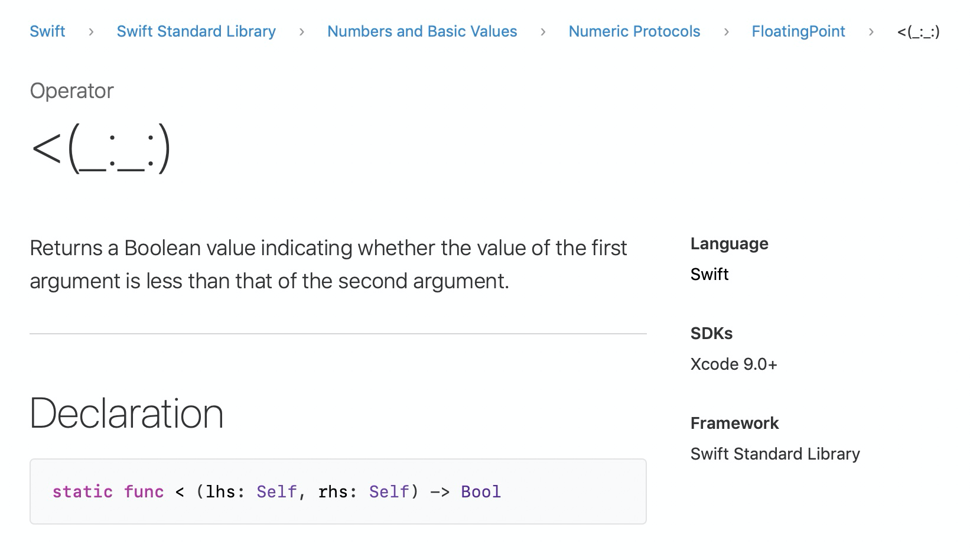The height and width of the screenshot is (560, 970).
Task: Click the Self type of rhs parameter
Action: point(389,491)
